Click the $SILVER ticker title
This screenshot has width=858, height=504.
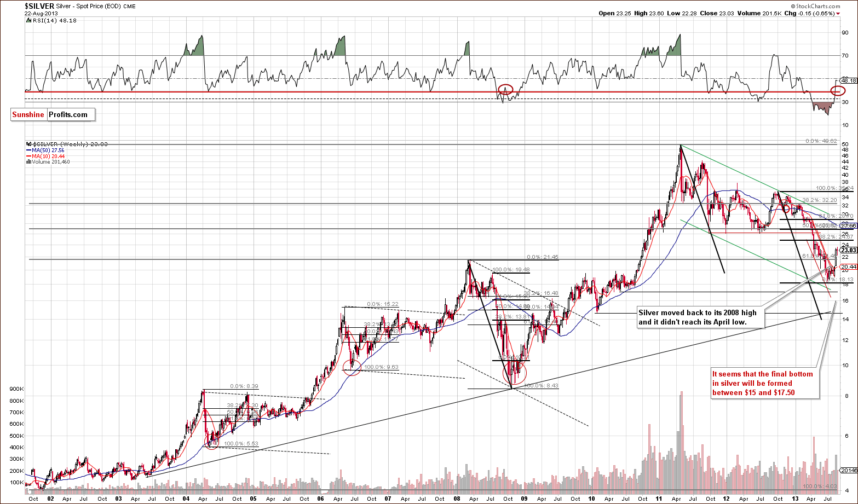[x=39, y=6]
